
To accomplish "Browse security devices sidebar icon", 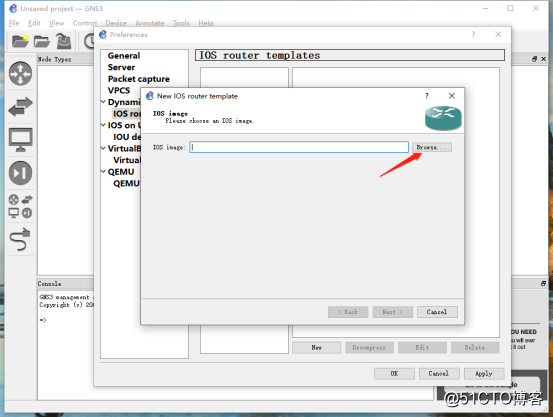I will click(20, 173).
